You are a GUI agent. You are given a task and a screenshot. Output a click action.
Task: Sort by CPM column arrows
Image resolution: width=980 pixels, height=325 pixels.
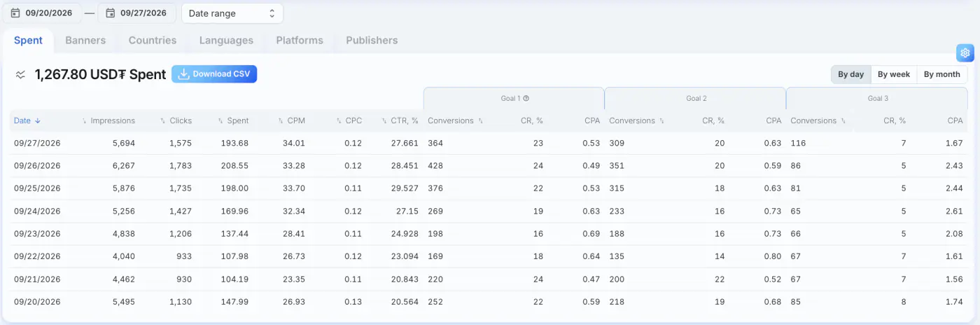[281, 120]
